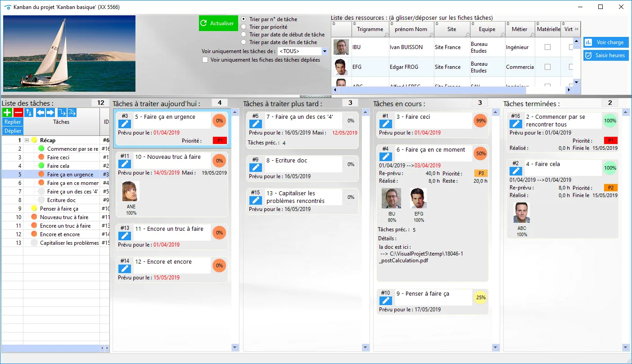This screenshot has width=632, height=364.
Task: Collapse the Récap tree node
Action: pyautogui.click(x=27, y=140)
